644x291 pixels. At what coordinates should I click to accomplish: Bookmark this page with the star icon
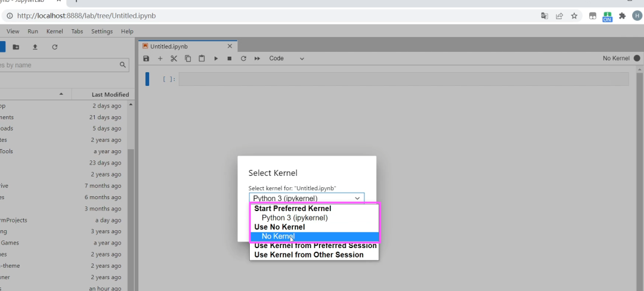574,16
